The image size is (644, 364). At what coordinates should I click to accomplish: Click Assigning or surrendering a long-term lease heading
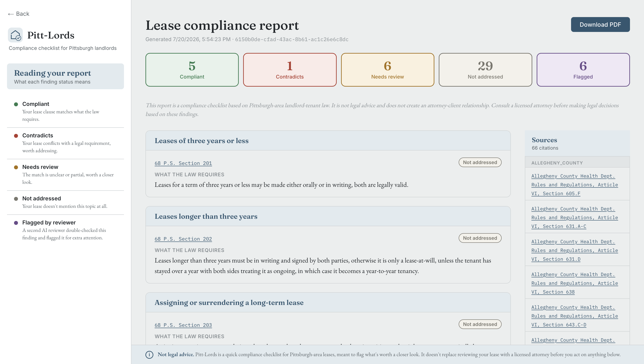click(229, 303)
